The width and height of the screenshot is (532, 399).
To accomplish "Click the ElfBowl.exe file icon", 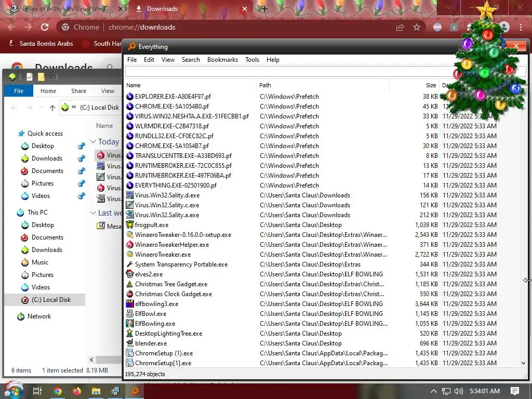I will 129,313.
